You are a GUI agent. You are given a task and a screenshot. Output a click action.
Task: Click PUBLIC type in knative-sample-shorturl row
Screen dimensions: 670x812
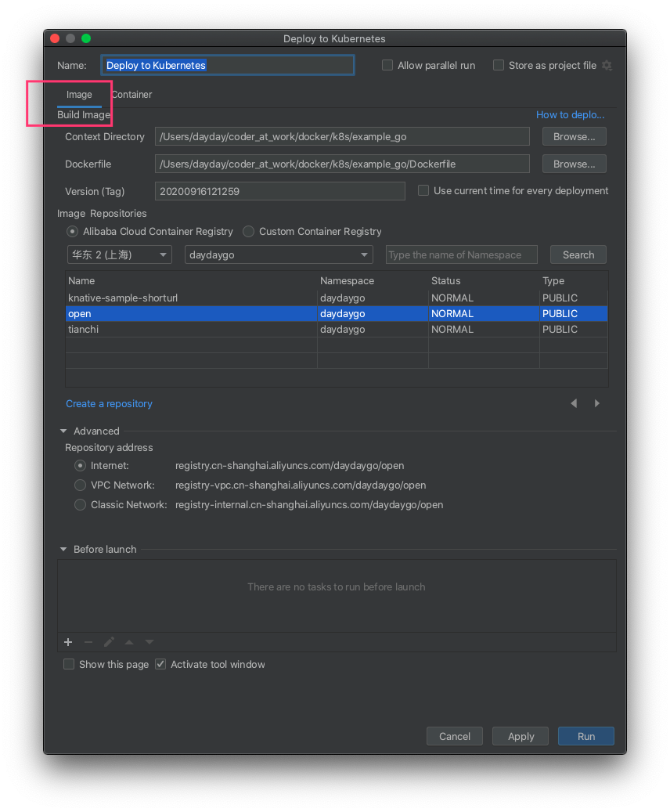tap(560, 298)
